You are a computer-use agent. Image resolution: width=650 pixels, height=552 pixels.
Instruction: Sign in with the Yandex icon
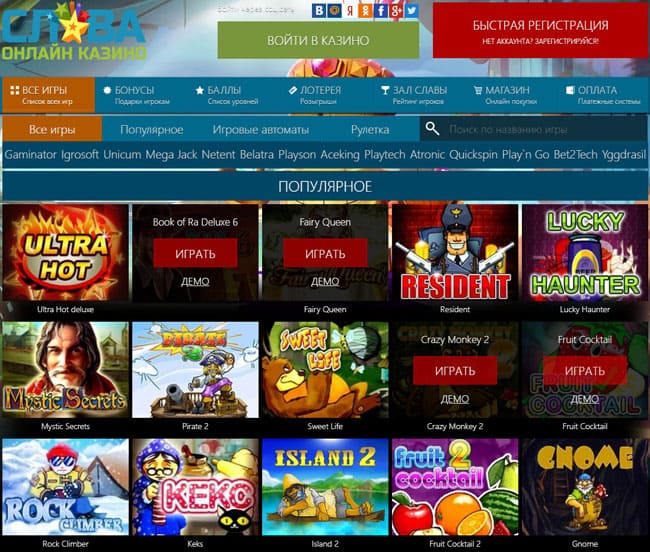(349, 10)
